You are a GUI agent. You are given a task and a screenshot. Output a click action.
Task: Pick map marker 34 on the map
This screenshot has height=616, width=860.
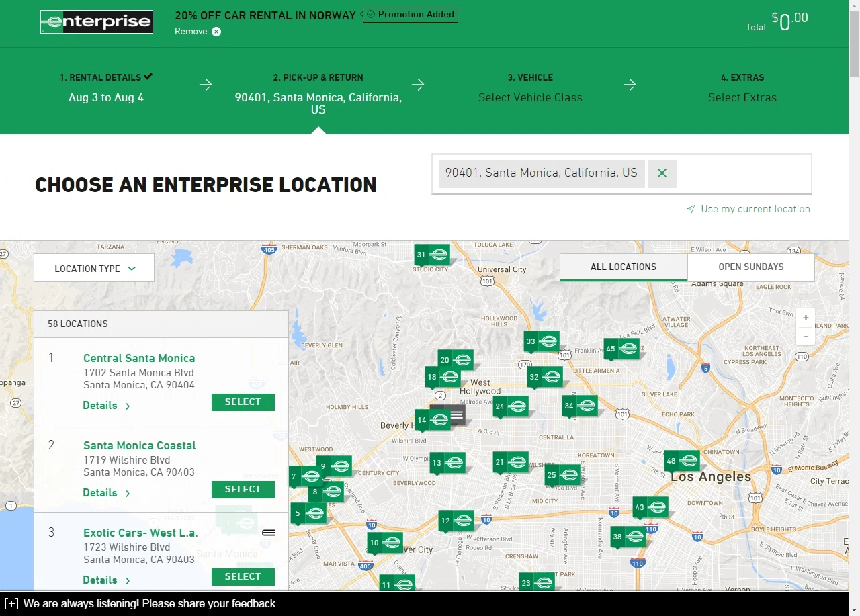point(580,406)
